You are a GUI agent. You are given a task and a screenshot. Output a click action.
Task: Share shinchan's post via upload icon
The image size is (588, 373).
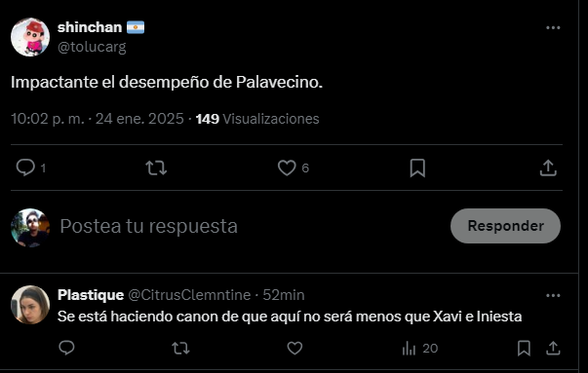pyautogui.click(x=548, y=168)
